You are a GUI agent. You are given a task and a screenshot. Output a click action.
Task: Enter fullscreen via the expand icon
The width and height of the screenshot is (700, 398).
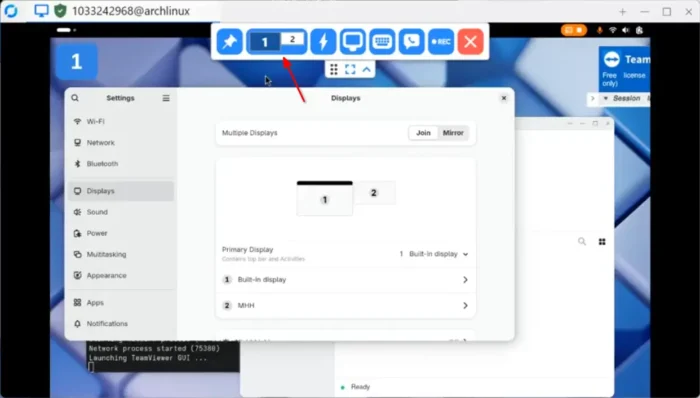[350, 69]
